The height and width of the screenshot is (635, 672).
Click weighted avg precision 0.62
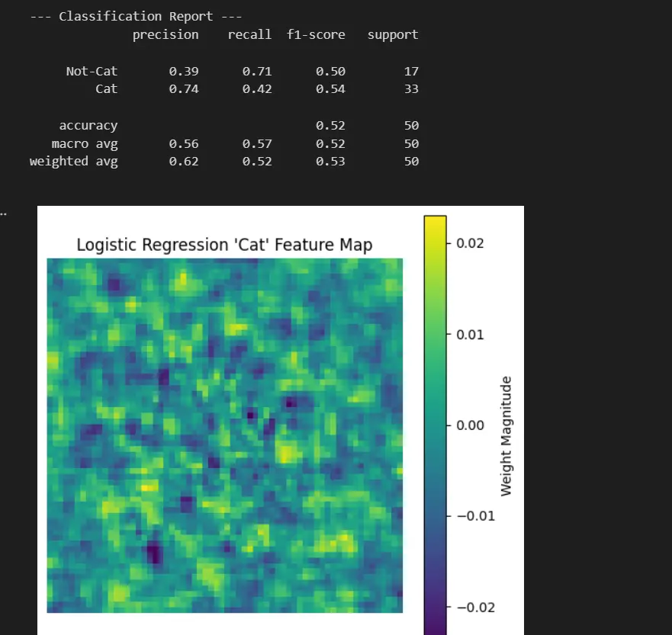tap(184, 162)
